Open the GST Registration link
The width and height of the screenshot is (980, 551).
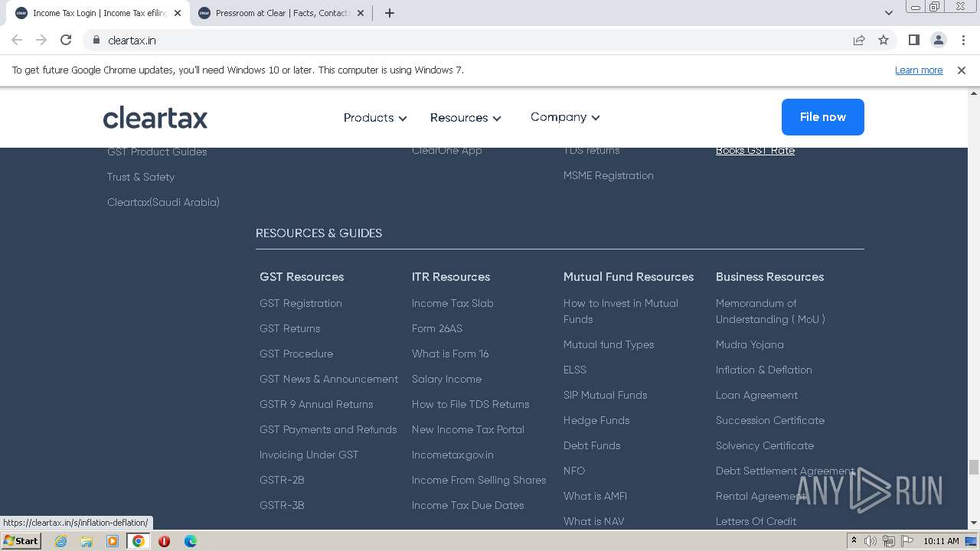pos(301,303)
